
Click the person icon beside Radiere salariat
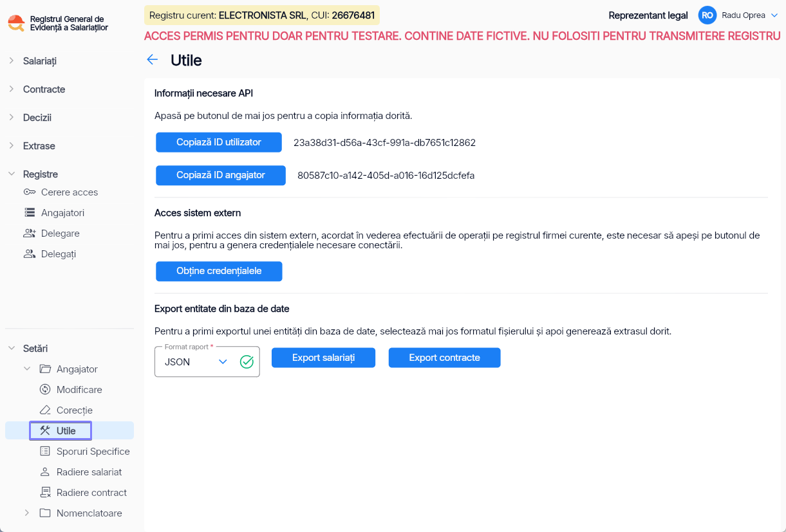tap(45, 472)
